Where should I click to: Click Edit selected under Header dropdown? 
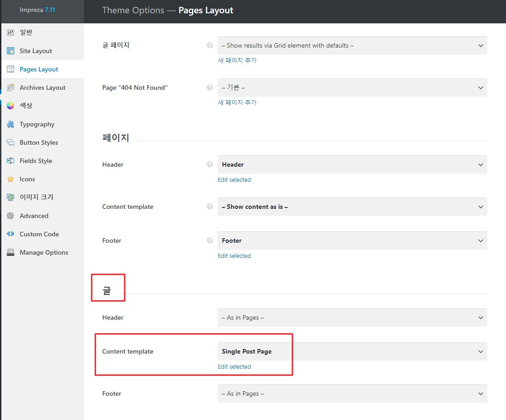(x=234, y=180)
